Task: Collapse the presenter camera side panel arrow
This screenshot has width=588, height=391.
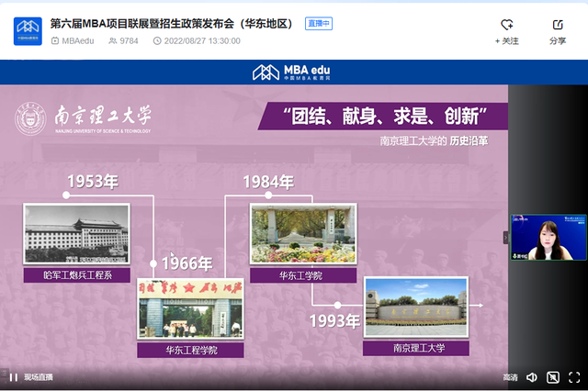Action: tap(505, 238)
